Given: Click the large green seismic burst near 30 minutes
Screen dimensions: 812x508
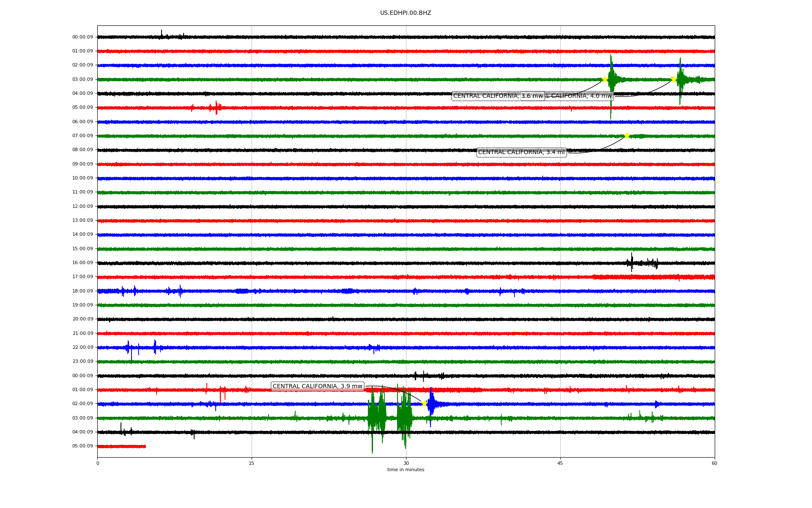Looking at the screenshot, I should (404, 417).
